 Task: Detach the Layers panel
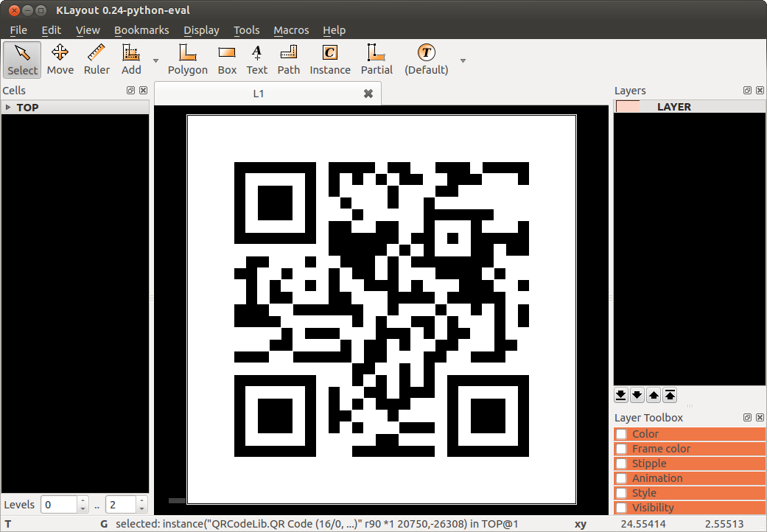747,90
